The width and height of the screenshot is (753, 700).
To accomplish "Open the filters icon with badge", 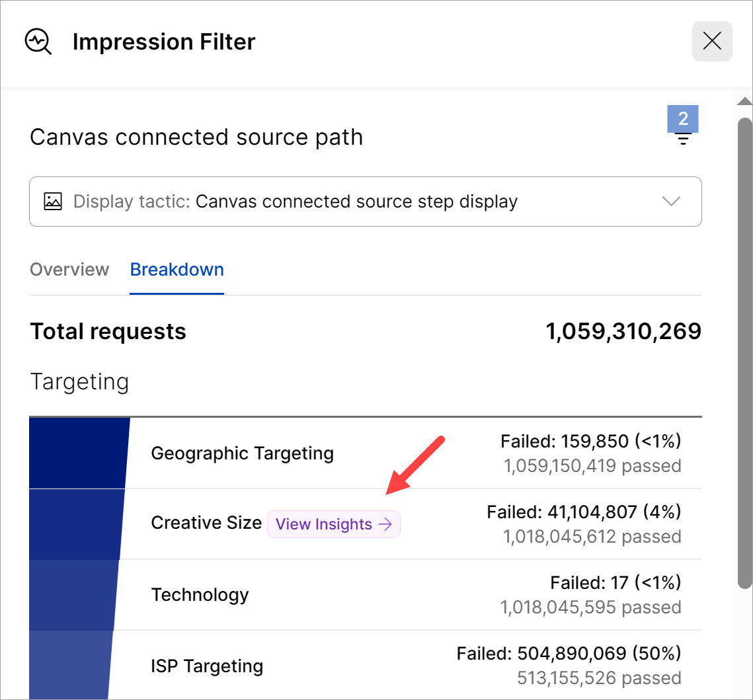I will tap(683, 139).
